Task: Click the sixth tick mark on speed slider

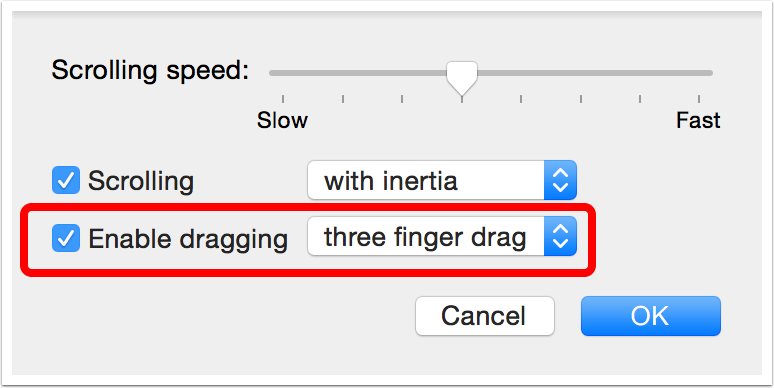Action: 580,99
